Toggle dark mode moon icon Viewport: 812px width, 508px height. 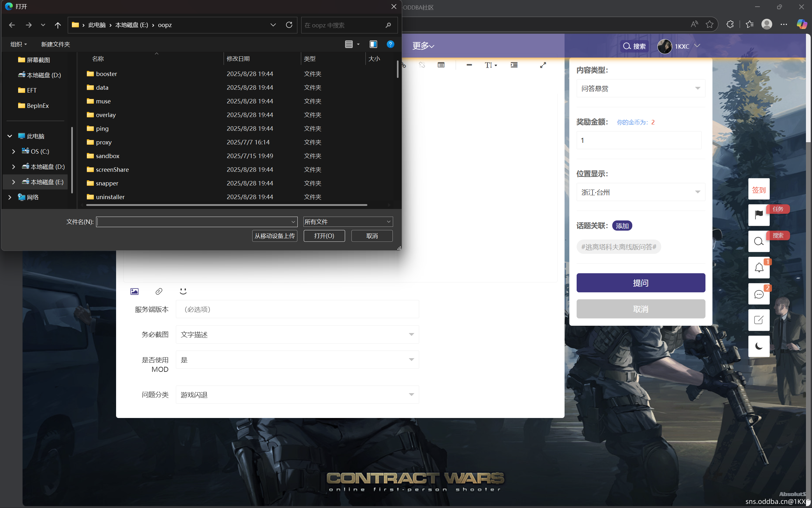pos(759,346)
